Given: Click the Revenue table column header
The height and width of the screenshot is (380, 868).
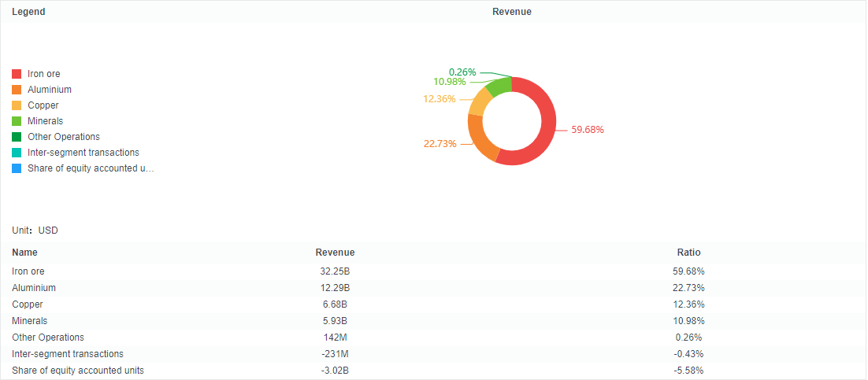Looking at the screenshot, I should (x=335, y=253).
